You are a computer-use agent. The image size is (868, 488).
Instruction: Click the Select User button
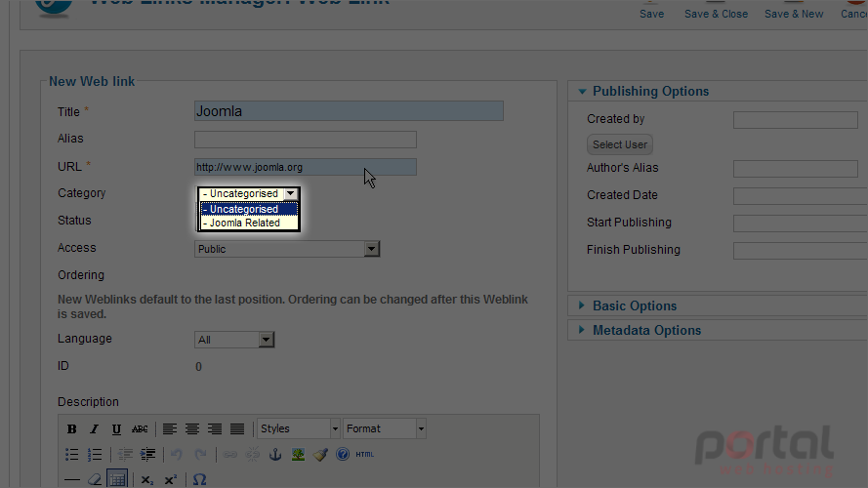point(619,144)
